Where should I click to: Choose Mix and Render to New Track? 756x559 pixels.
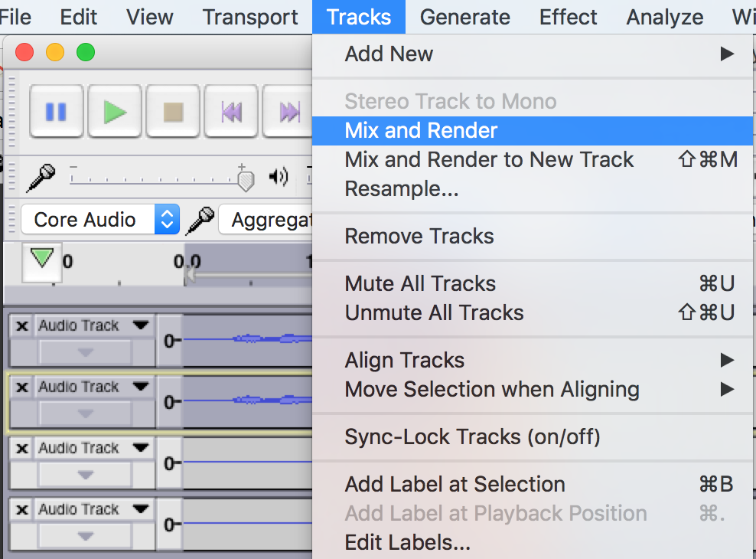[x=489, y=159]
